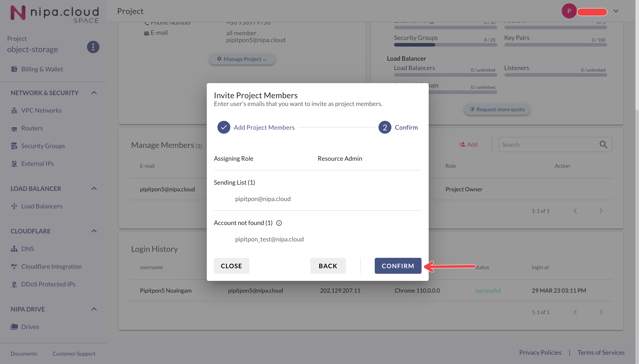Image resolution: width=639 pixels, height=364 pixels.
Task: Click the Drives folder icon
Action: point(14,327)
